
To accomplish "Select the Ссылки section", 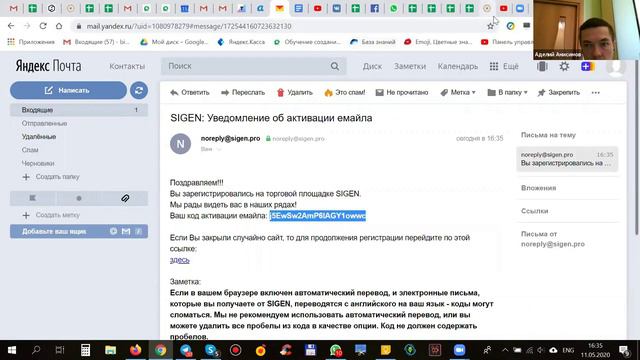I will tap(534, 211).
